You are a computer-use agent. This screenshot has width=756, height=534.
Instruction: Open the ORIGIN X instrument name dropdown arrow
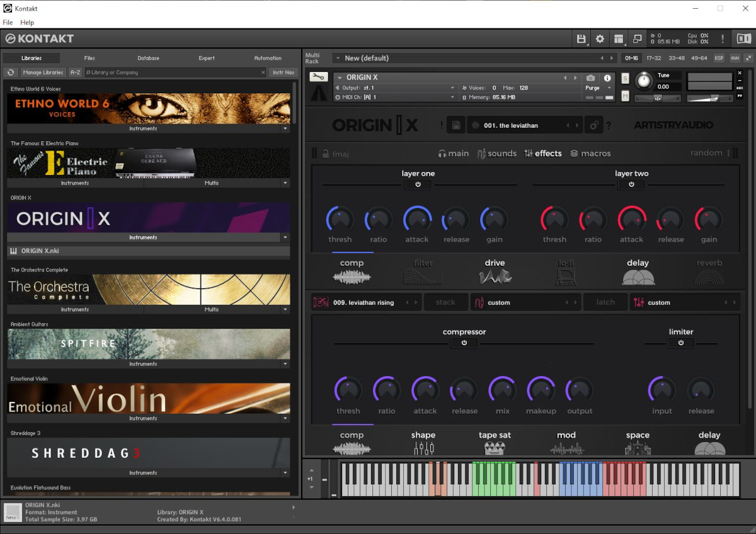(340, 78)
